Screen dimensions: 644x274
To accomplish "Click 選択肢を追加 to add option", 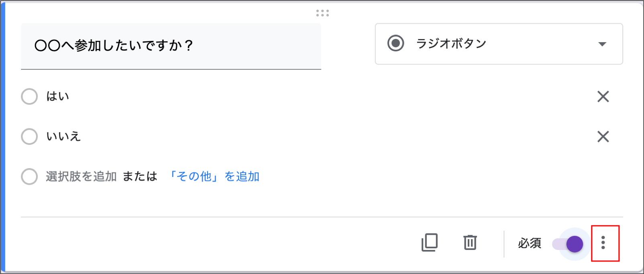I will click(81, 177).
